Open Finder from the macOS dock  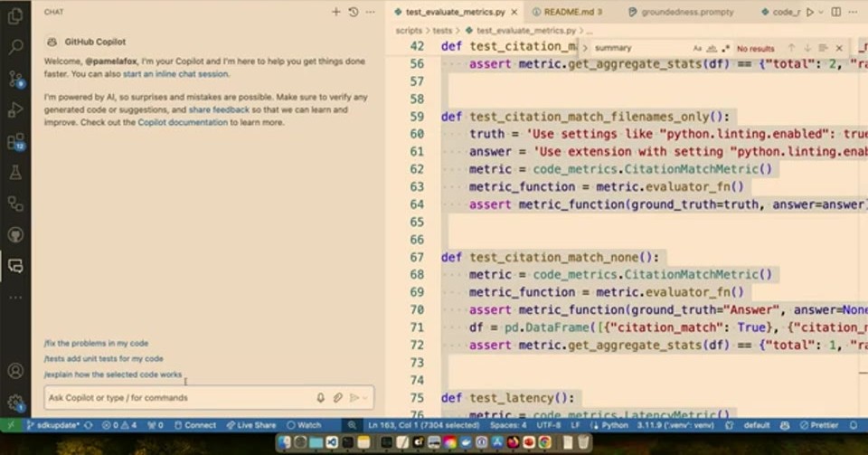284,442
